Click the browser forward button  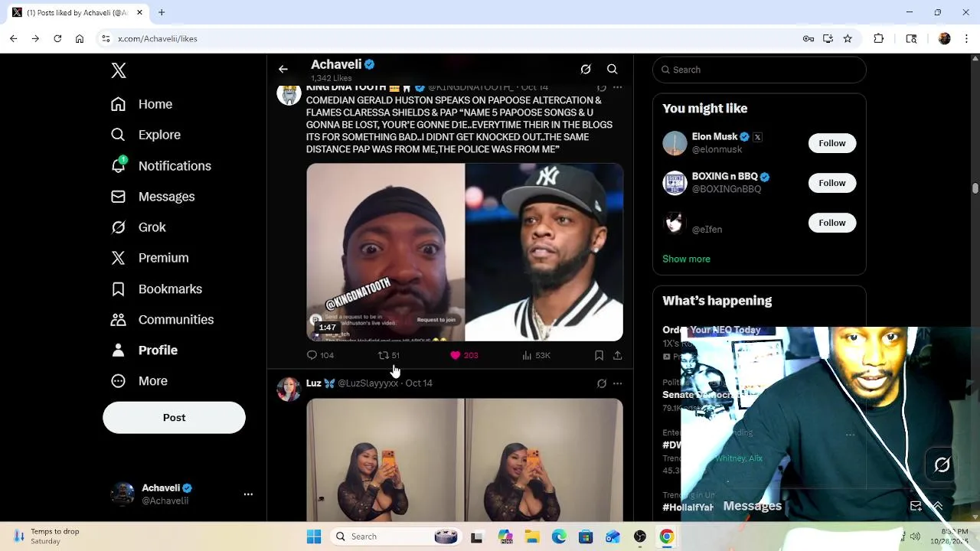click(x=35, y=38)
